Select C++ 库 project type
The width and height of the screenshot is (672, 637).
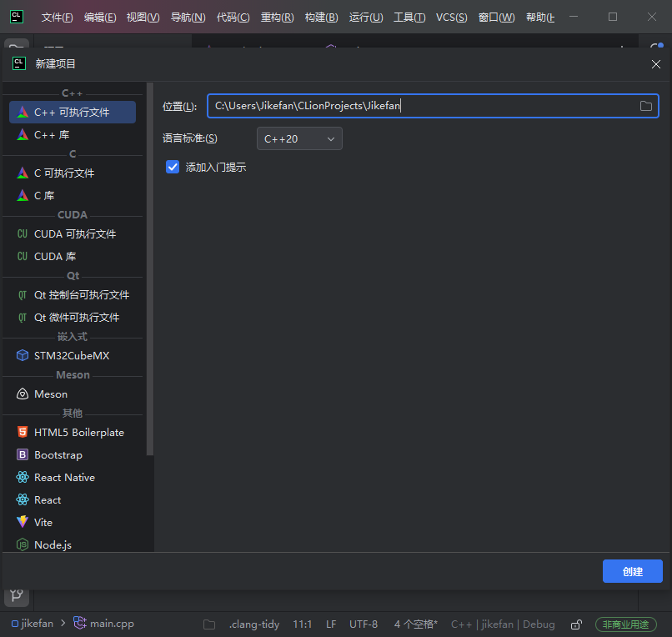[x=73, y=135]
